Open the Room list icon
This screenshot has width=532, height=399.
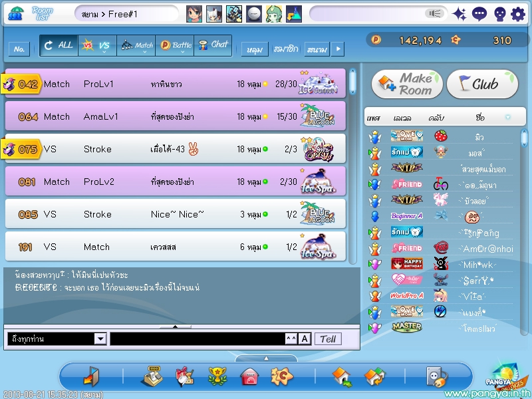[15, 14]
